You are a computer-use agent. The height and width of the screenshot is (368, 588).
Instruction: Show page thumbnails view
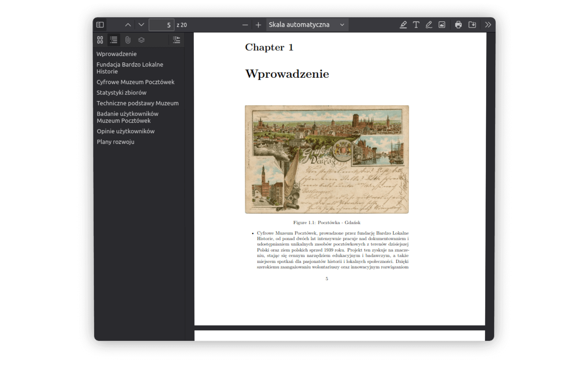100,40
